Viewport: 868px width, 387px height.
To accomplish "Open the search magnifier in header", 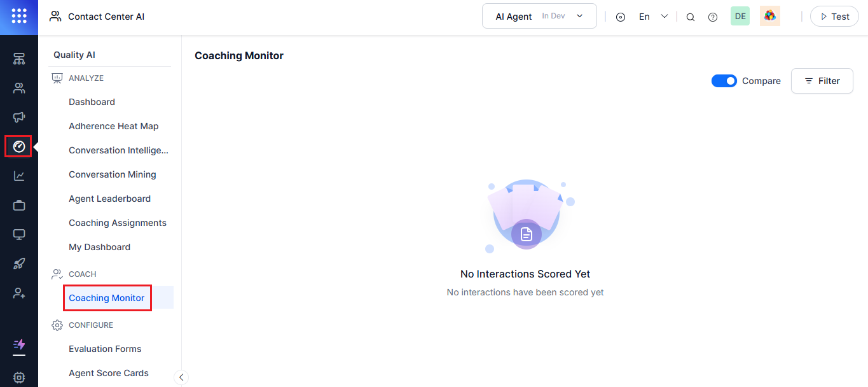I will 691,17.
